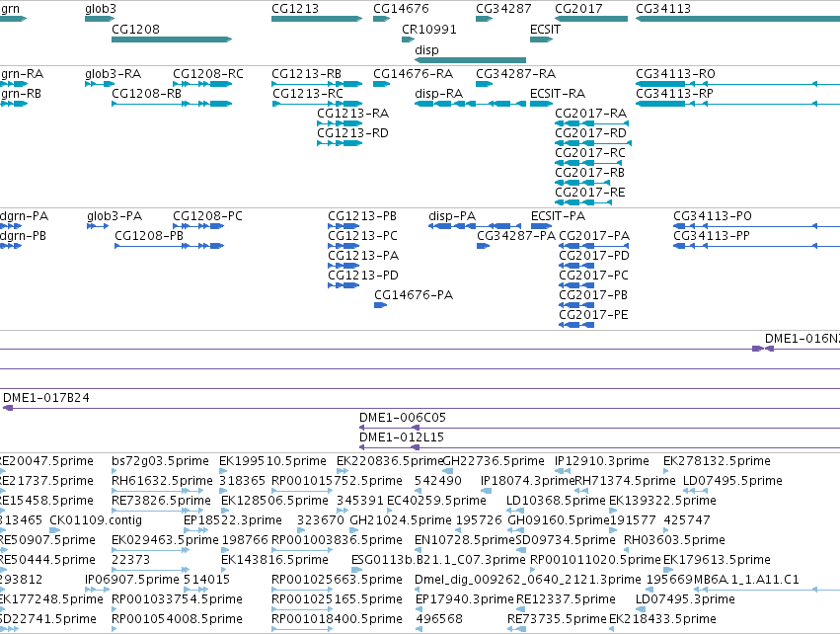The width and height of the screenshot is (840, 634).
Task: Select the disp-RA transcript
Action: (x=471, y=104)
